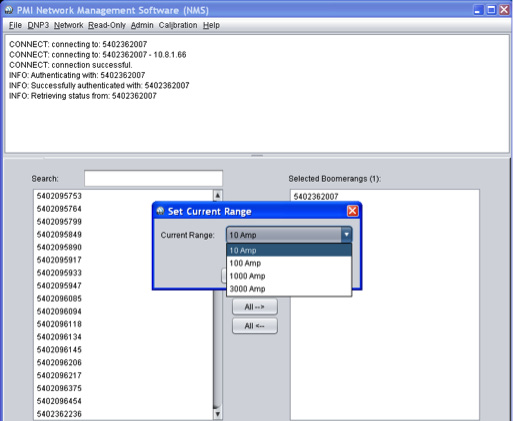Image resolution: width=513 pixels, height=421 pixels.
Task: Click the PMI NMS application icon
Action: point(9,10)
